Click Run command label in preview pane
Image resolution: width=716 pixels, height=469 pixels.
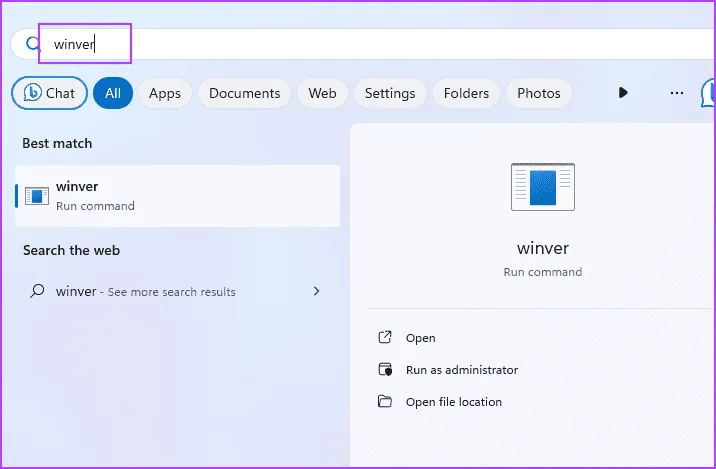tap(543, 272)
